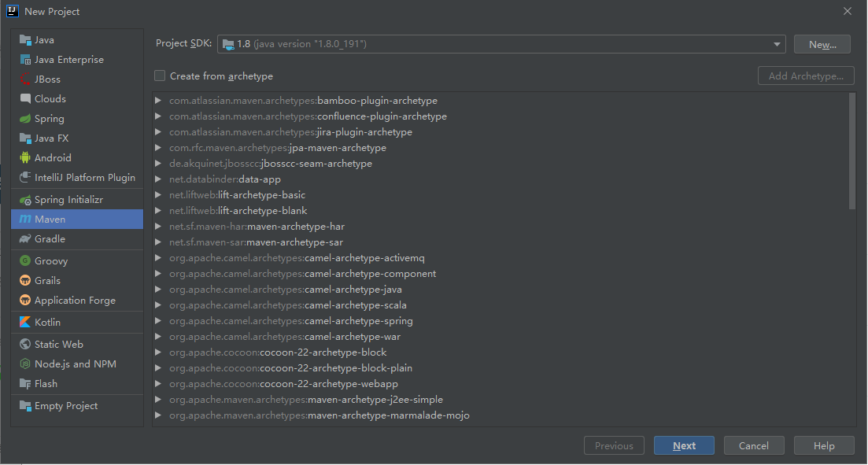Select cocoon-22-archetype-webapp row
This screenshot has width=868, height=465.
coord(501,384)
